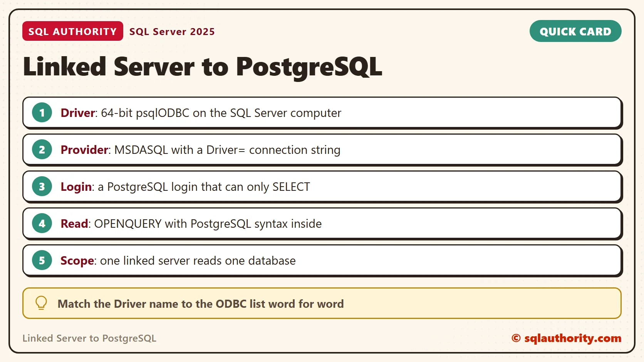The height and width of the screenshot is (362, 644).
Task: Click the 'Linked Server to PostgreSQL' main heading
Action: click(x=203, y=67)
